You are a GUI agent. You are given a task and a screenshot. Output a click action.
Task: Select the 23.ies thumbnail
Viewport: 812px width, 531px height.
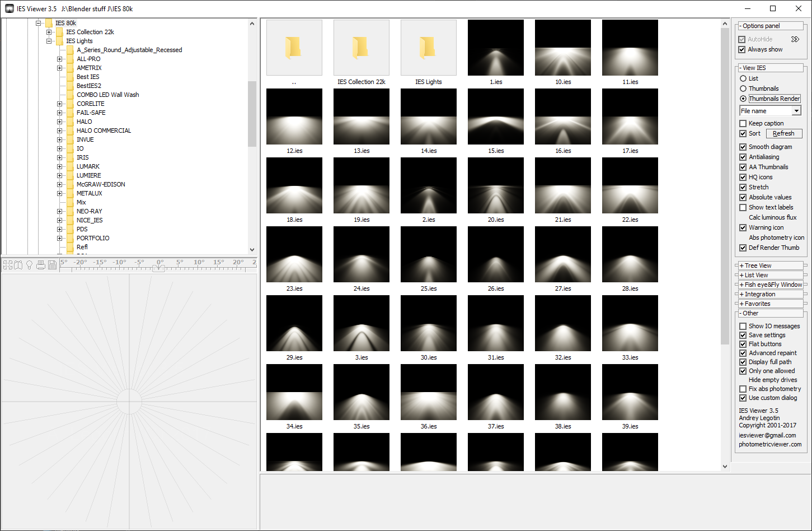[294, 254]
